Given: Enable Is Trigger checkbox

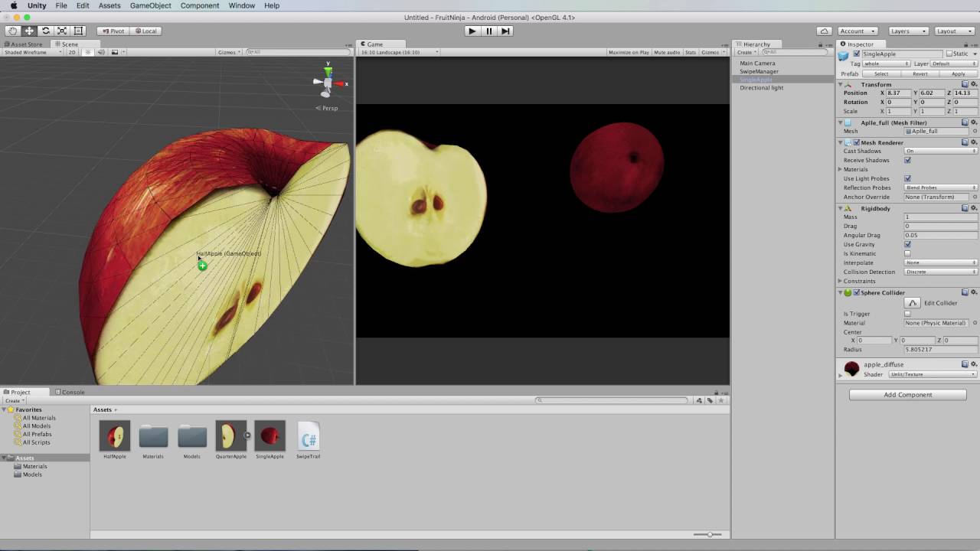Looking at the screenshot, I should coord(907,314).
